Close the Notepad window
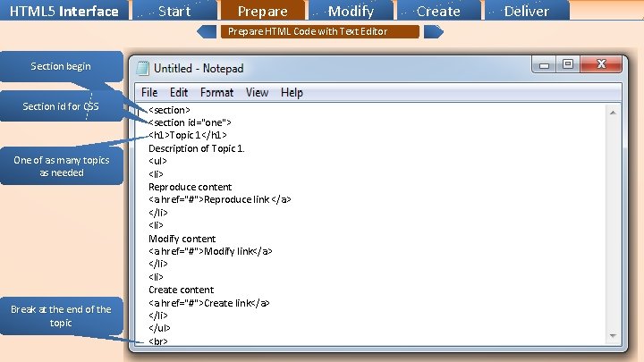Image resolution: width=644 pixels, height=362 pixels. (601, 65)
